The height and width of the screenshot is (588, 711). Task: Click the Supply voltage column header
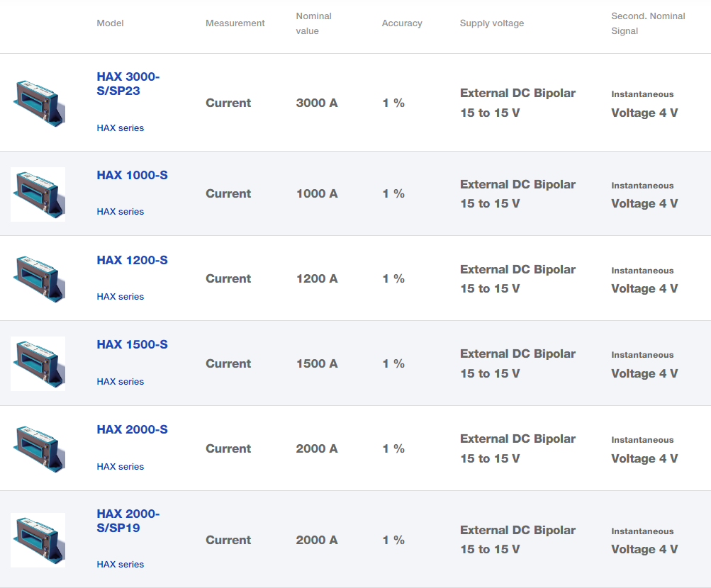pos(491,23)
